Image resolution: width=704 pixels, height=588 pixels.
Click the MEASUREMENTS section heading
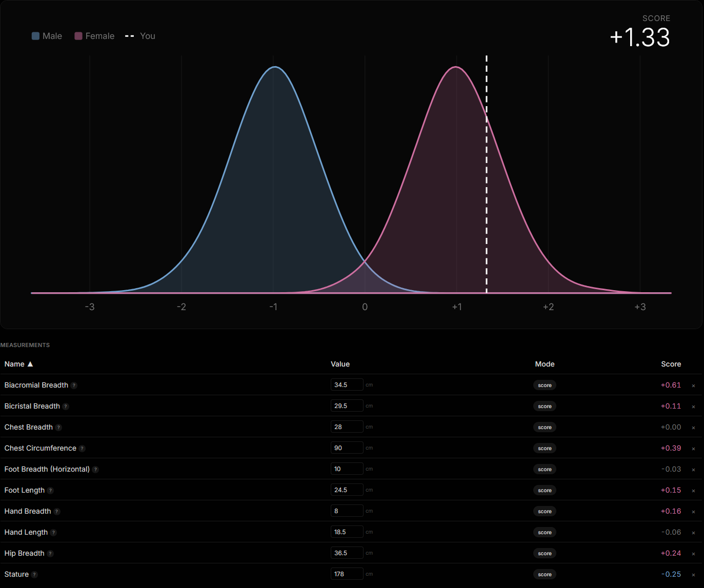pyautogui.click(x=25, y=345)
